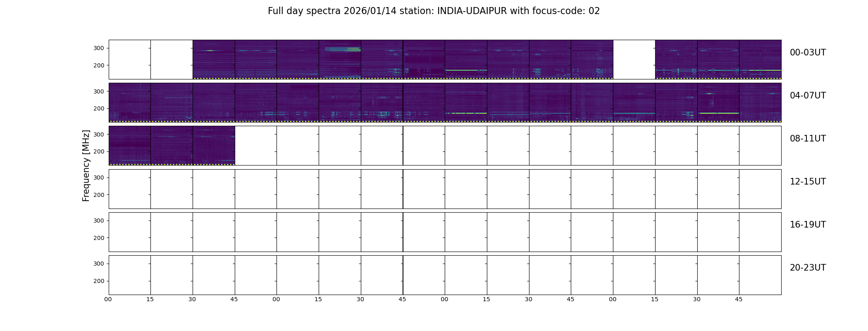Click the 200 tick label in the 00-03UT row

[99, 65]
